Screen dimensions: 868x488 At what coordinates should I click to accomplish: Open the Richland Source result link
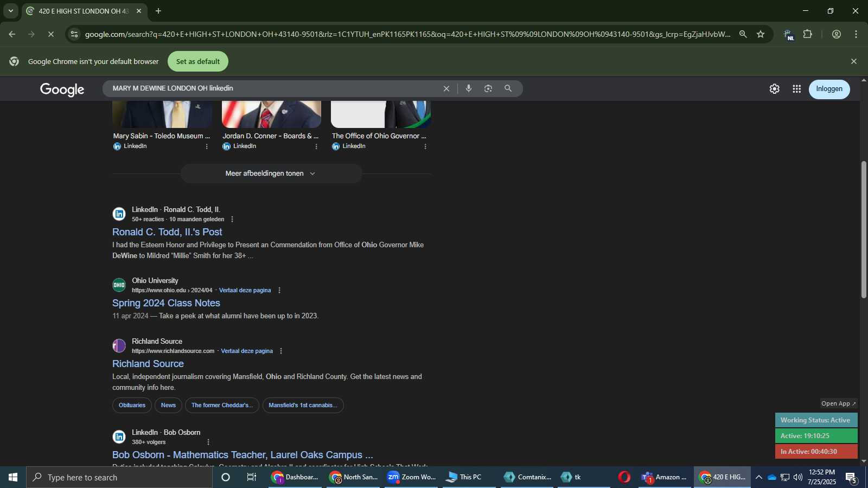148,364
